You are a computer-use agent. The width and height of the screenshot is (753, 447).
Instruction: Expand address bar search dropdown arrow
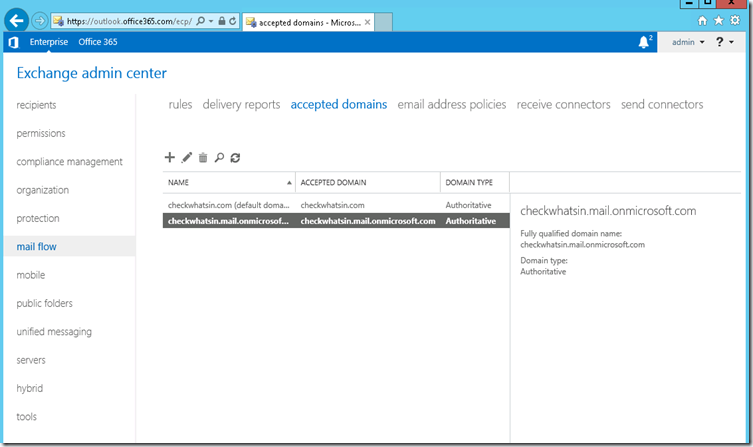211,21
